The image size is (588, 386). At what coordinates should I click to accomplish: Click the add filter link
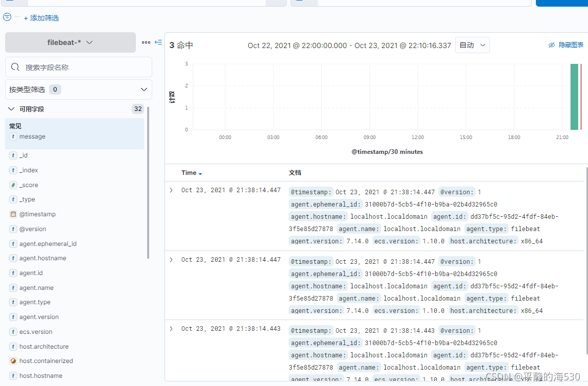[41, 18]
